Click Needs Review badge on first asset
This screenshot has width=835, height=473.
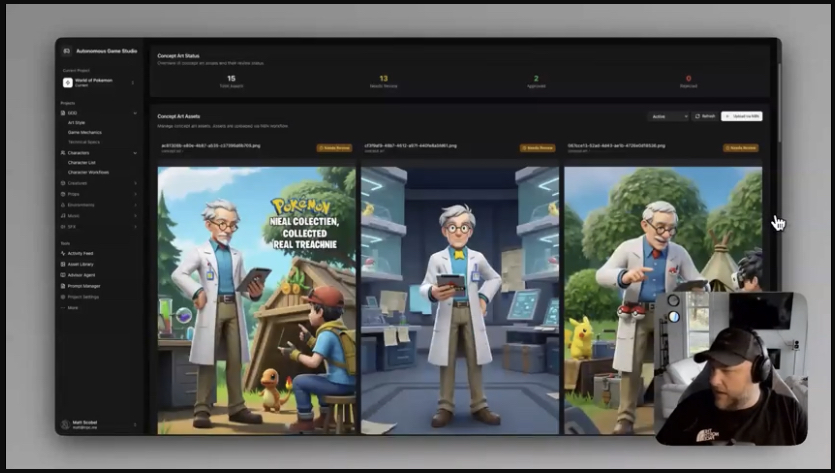click(334, 147)
